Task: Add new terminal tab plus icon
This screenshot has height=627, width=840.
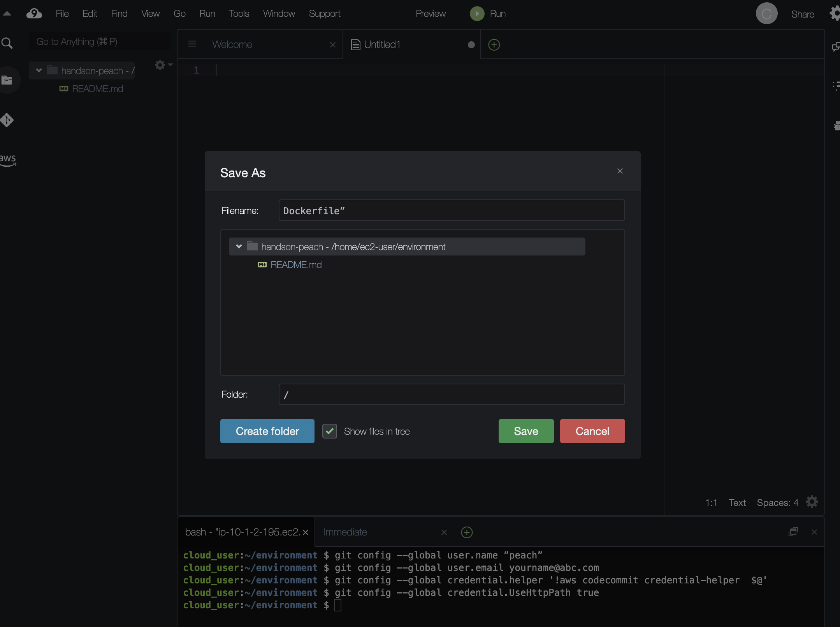Action: 467,532
